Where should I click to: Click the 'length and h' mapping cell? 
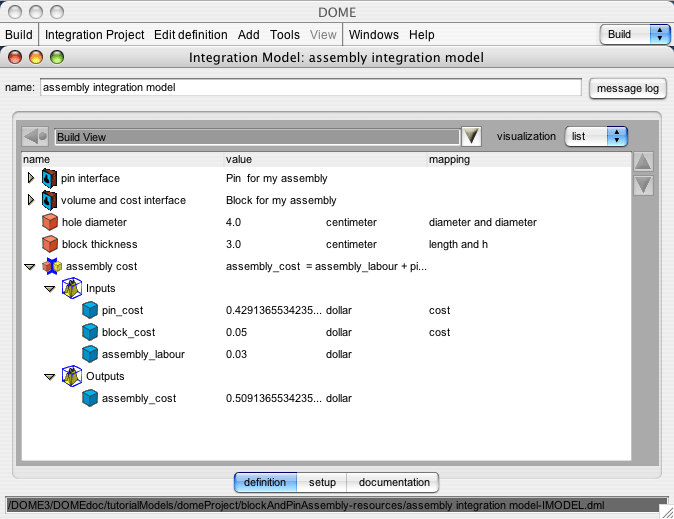(x=458, y=244)
